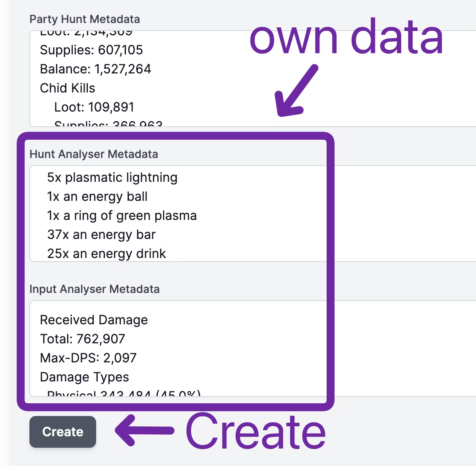Click the '37x an energy bar' line
476x466 pixels.
tap(101, 235)
